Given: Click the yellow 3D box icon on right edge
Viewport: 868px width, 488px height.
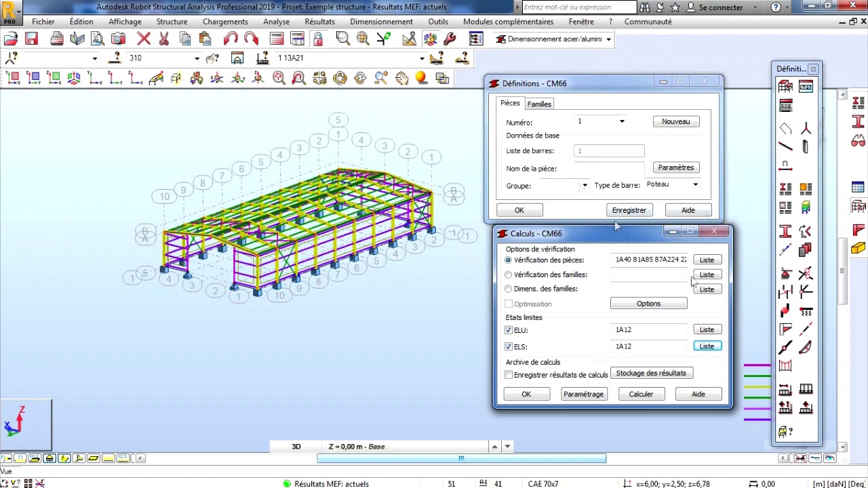Looking at the screenshot, I should click(x=858, y=248).
